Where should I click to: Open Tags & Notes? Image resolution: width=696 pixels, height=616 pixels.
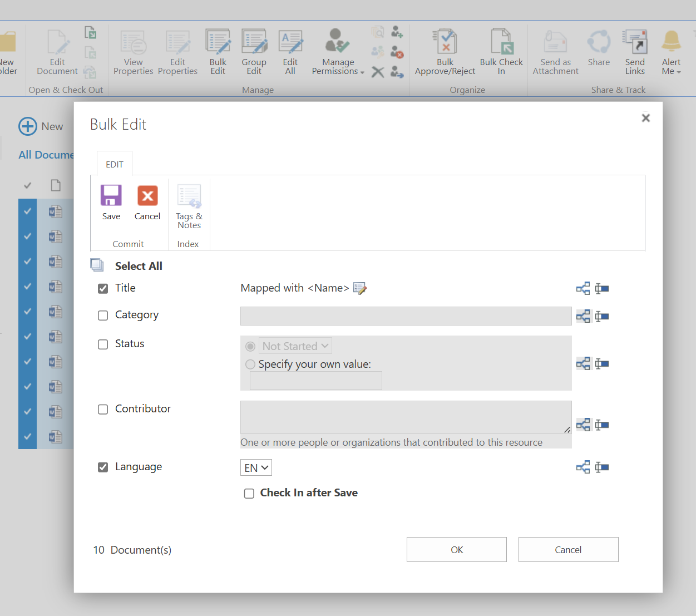[189, 206]
